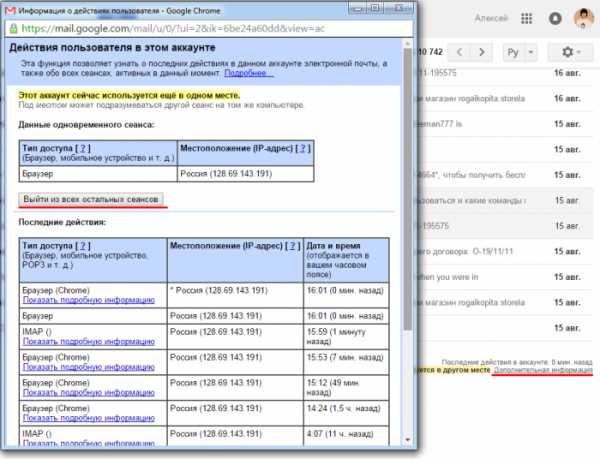Select the 'Браузер' cell in concurrent session table

tap(98, 174)
